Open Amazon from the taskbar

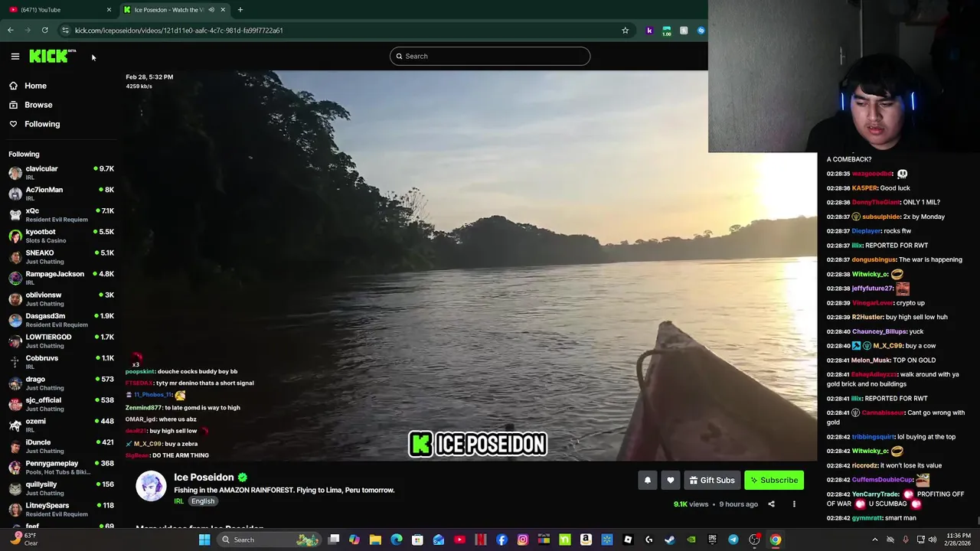point(586,540)
